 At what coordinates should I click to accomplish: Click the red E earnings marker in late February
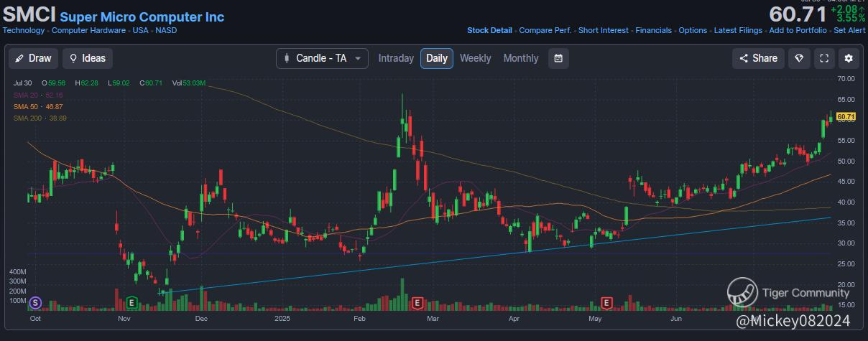[417, 302]
